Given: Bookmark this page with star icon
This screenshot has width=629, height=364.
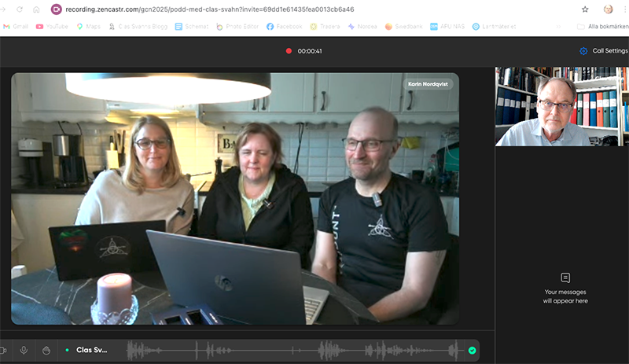Looking at the screenshot, I should pyautogui.click(x=585, y=9).
